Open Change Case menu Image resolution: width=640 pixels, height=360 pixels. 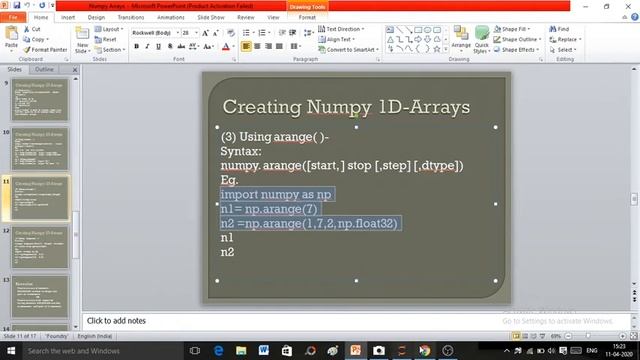(x=209, y=47)
